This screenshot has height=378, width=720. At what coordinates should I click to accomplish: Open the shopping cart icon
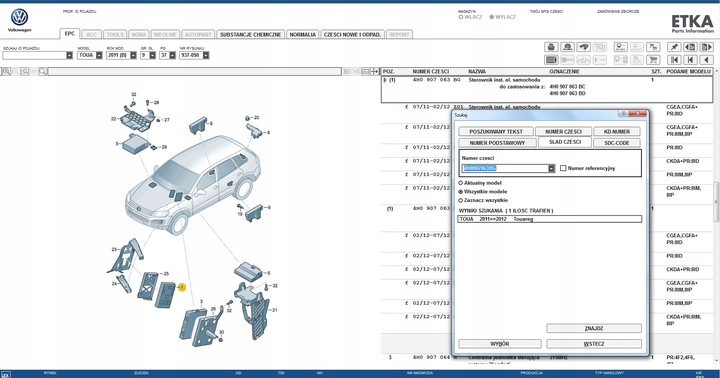653,60
